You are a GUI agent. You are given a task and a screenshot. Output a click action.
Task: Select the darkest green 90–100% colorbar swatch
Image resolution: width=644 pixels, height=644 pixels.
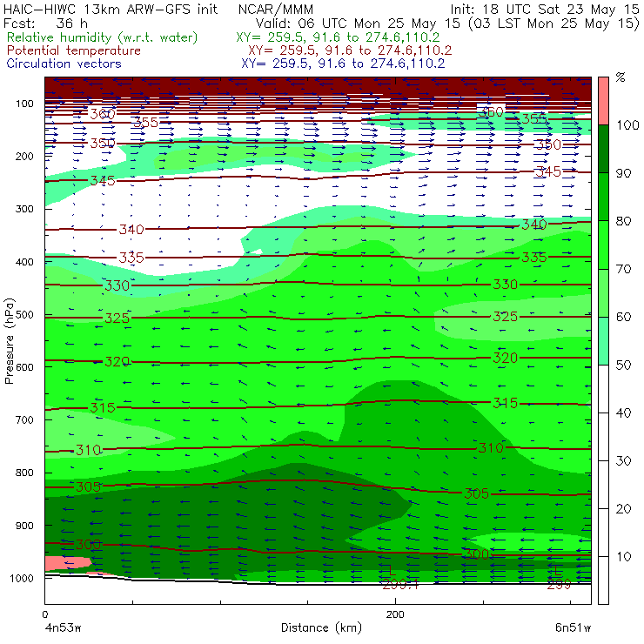pyautogui.click(x=603, y=149)
